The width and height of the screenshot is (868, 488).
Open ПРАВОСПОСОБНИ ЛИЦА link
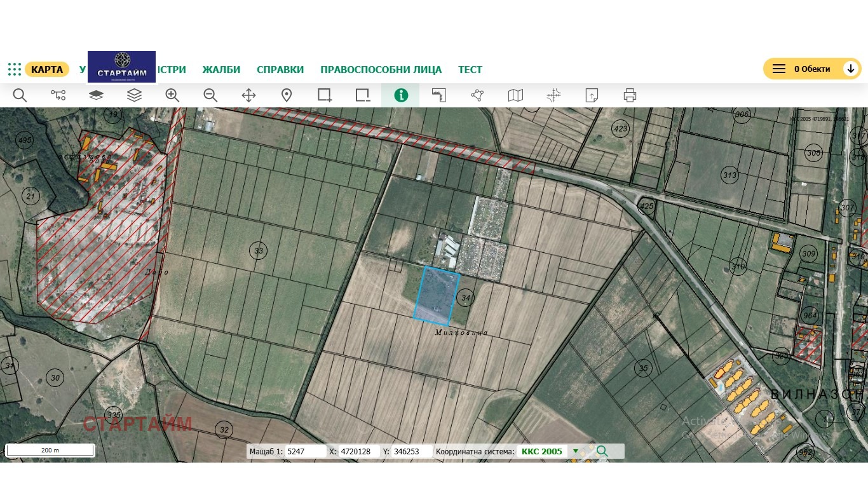[x=381, y=70]
